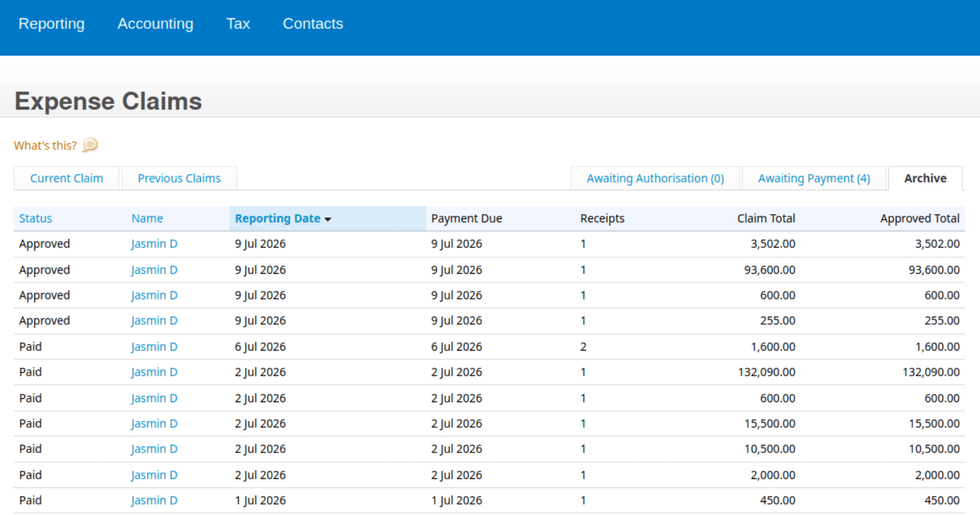Click the 3,502.00 claim total cell
The width and height of the screenshot is (980, 515).
coord(773,244)
